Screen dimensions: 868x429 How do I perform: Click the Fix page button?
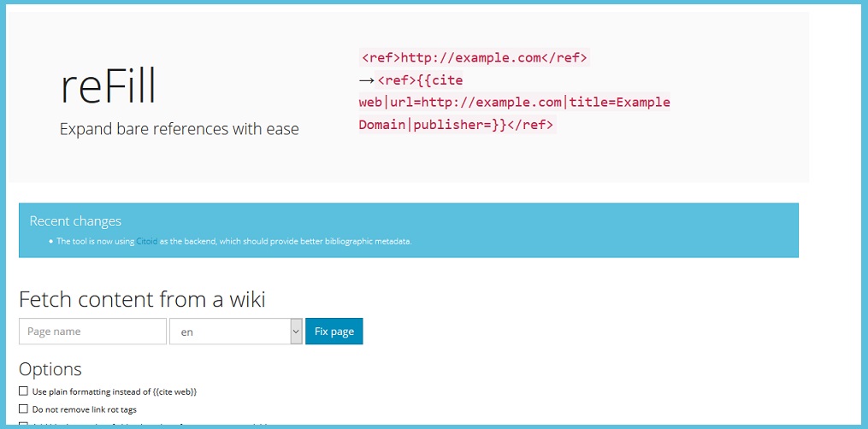[334, 331]
